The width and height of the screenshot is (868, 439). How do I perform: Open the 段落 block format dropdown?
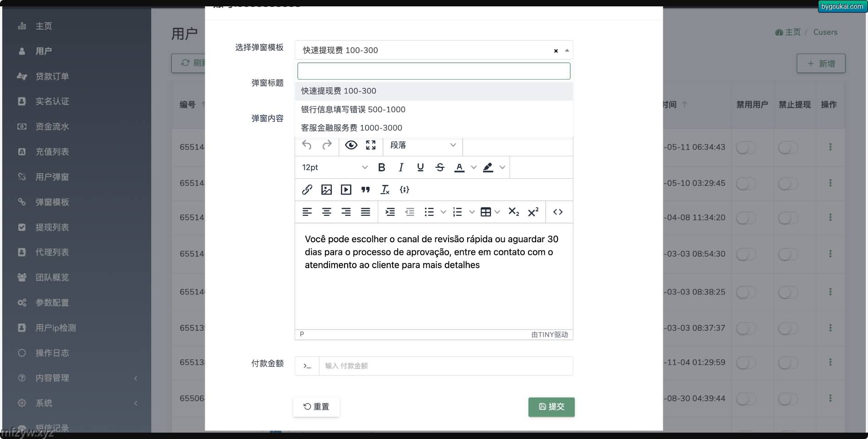[423, 145]
